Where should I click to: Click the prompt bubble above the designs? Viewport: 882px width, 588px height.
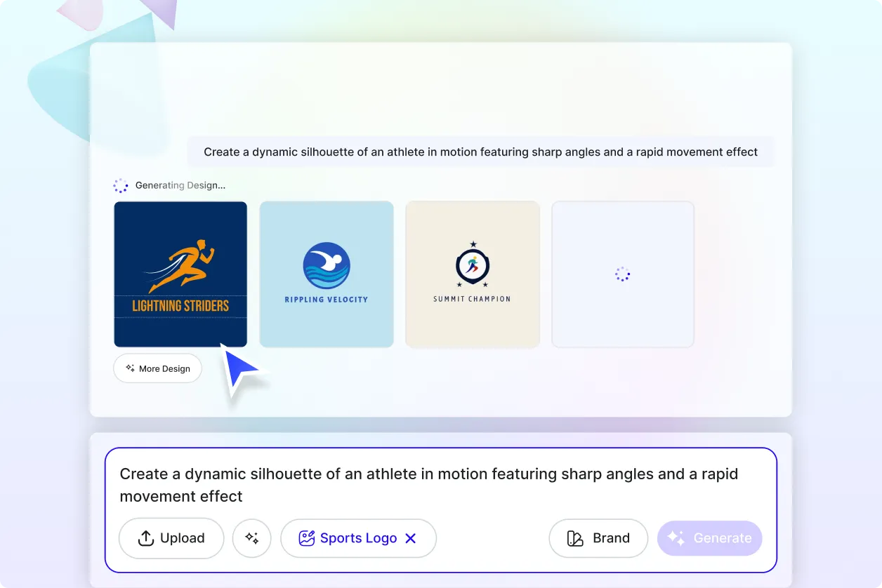(x=480, y=152)
